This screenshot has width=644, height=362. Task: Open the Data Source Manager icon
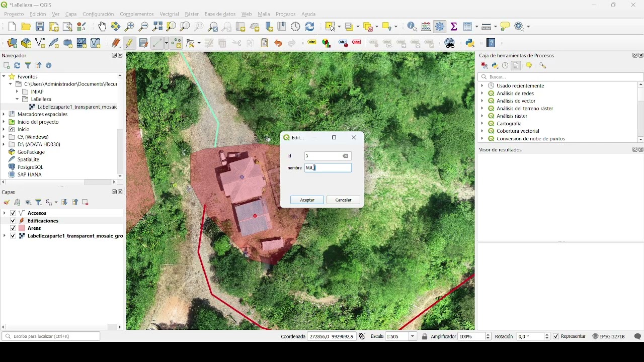(12, 44)
